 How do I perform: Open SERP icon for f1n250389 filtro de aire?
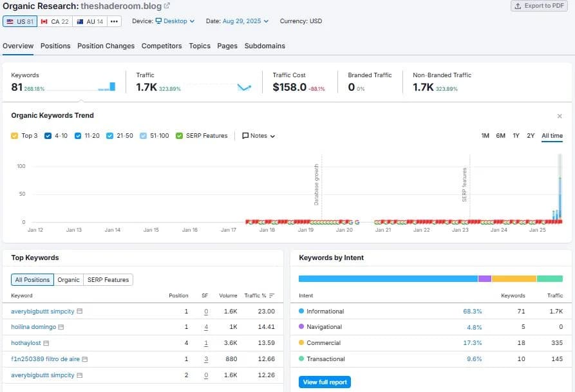click(85, 359)
